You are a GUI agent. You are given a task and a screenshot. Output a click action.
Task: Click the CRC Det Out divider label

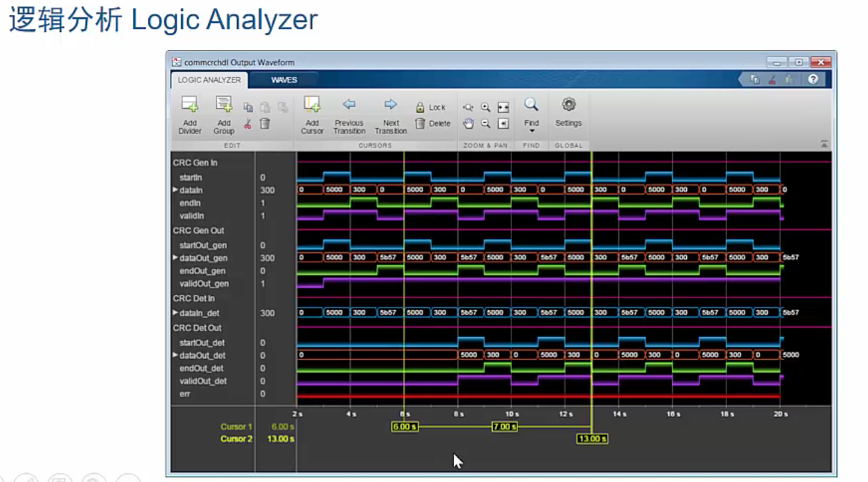click(198, 328)
